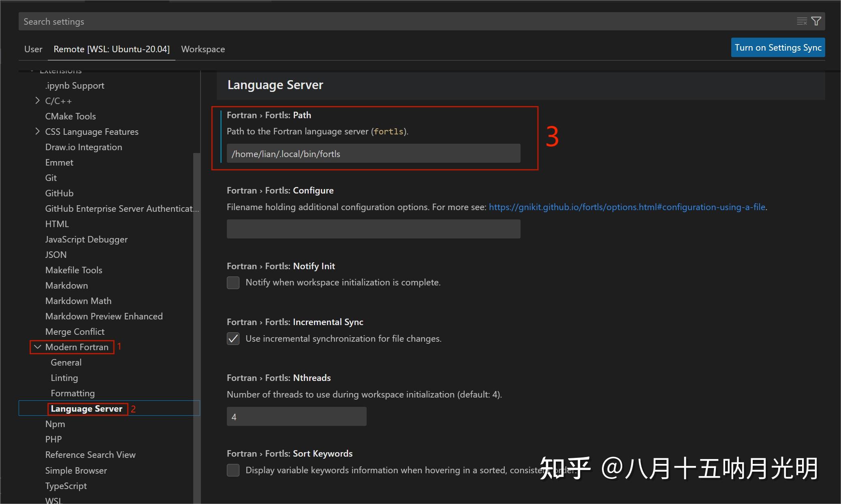The width and height of the screenshot is (841, 504).
Task: Click Turn on Settings Sync
Action: point(777,47)
